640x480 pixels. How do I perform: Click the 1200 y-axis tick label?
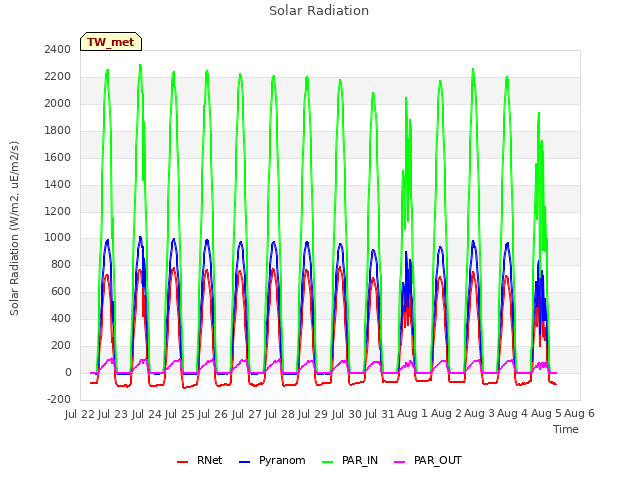pos(58,211)
